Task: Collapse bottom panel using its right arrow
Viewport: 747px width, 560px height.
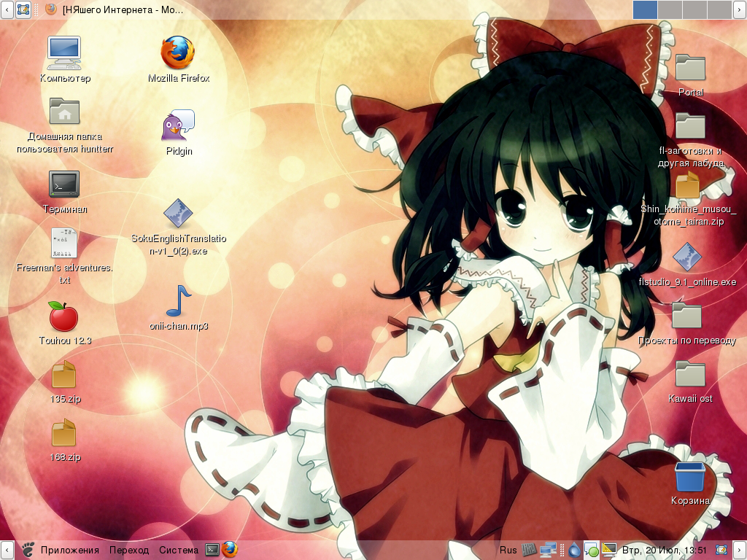Action: [x=740, y=551]
